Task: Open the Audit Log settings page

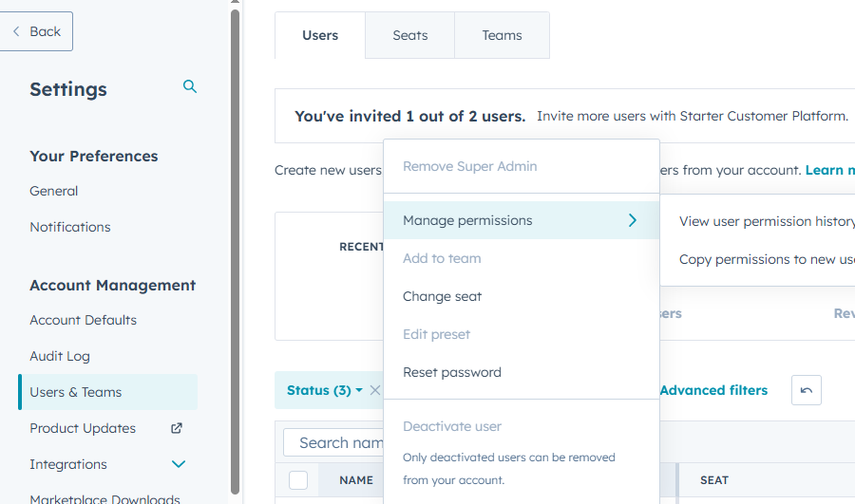Action: tap(60, 356)
